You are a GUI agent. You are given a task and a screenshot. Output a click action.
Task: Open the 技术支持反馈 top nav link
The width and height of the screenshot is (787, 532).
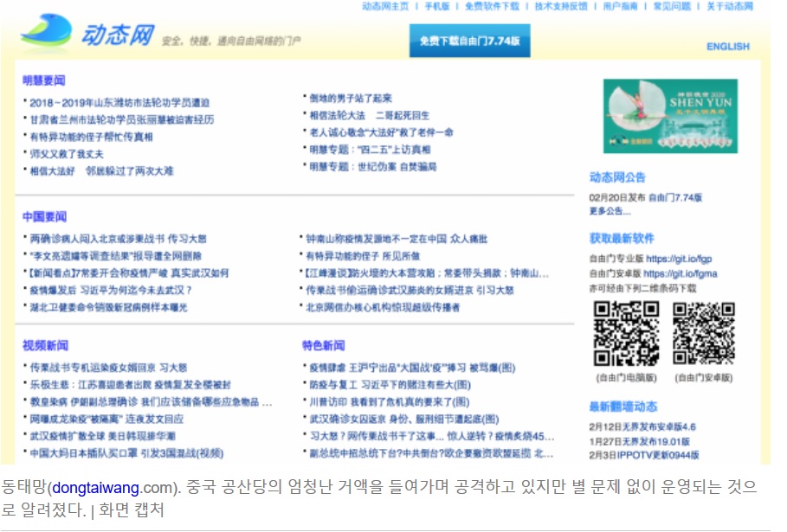click(561, 7)
